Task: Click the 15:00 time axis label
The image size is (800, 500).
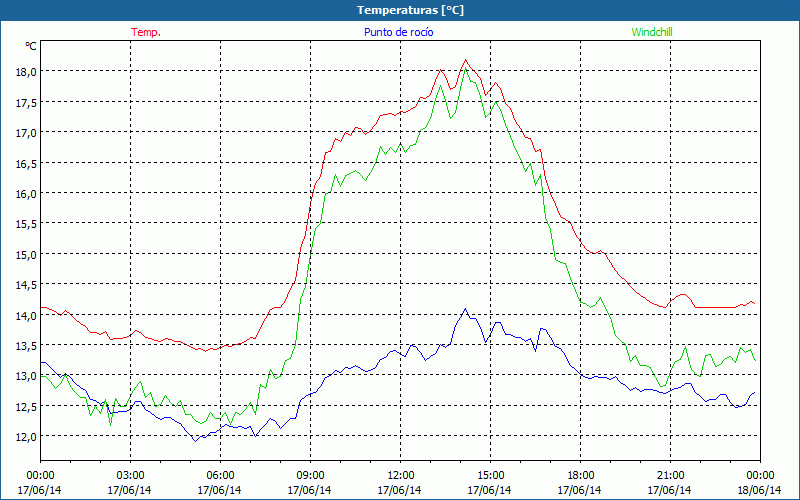Action: [x=490, y=475]
